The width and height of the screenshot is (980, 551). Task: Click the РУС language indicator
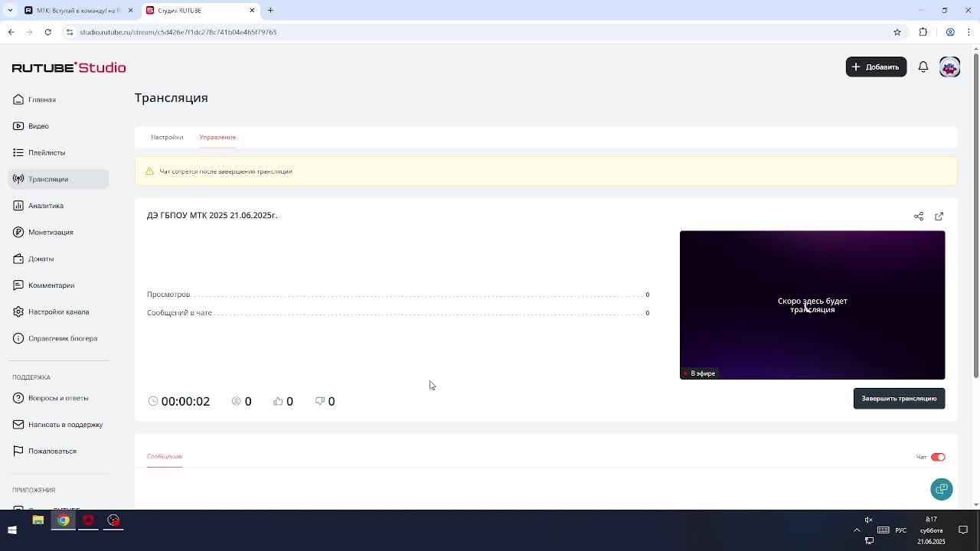click(901, 530)
